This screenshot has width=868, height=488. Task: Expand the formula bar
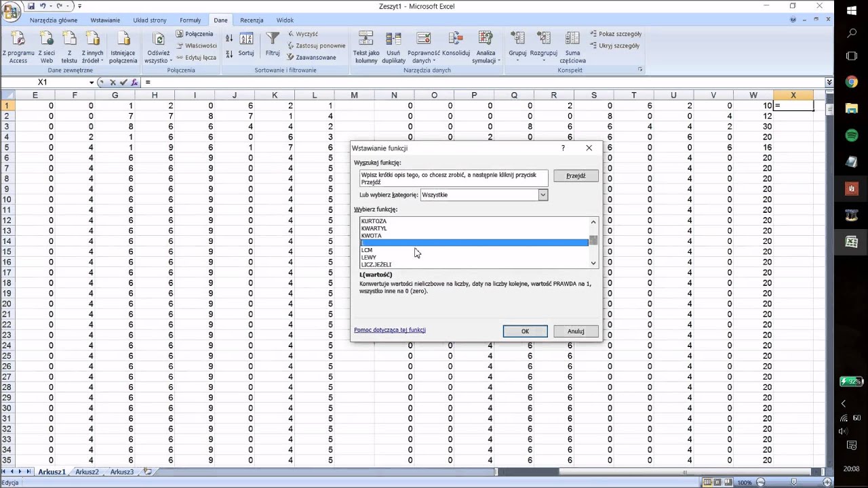pyautogui.click(x=829, y=82)
